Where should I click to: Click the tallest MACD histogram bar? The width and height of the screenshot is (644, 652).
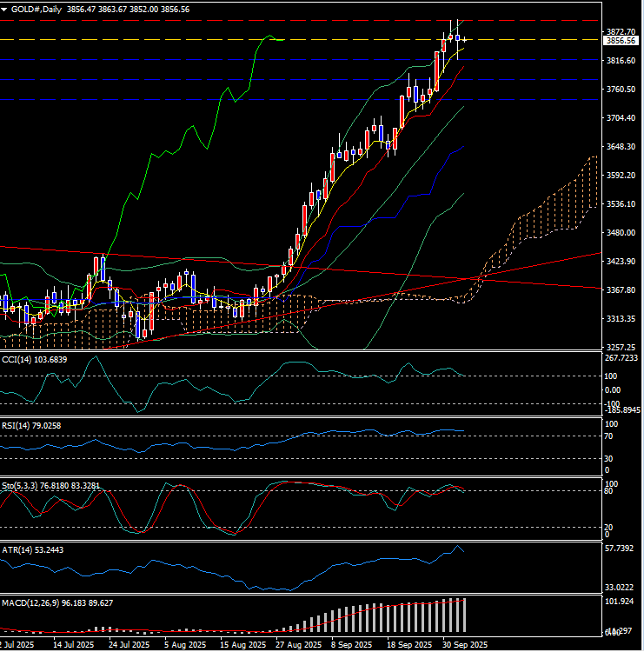tap(465, 615)
